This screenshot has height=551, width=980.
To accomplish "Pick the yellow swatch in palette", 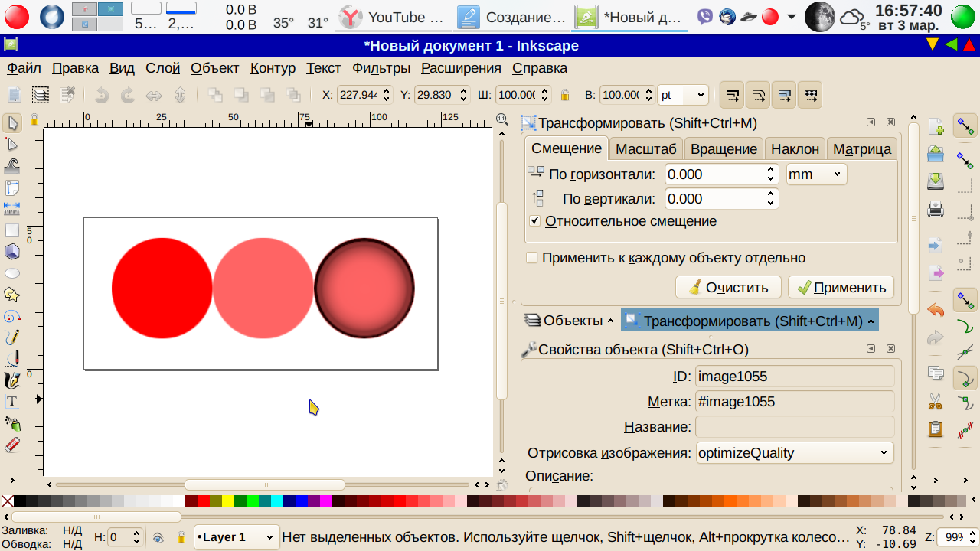I will pyautogui.click(x=227, y=501).
